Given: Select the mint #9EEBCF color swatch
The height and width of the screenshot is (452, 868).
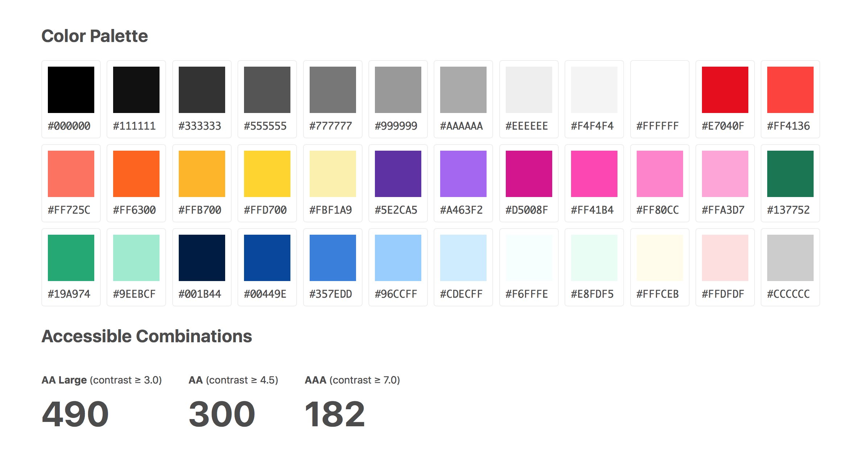Looking at the screenshot, I should (x=136, y=258).
